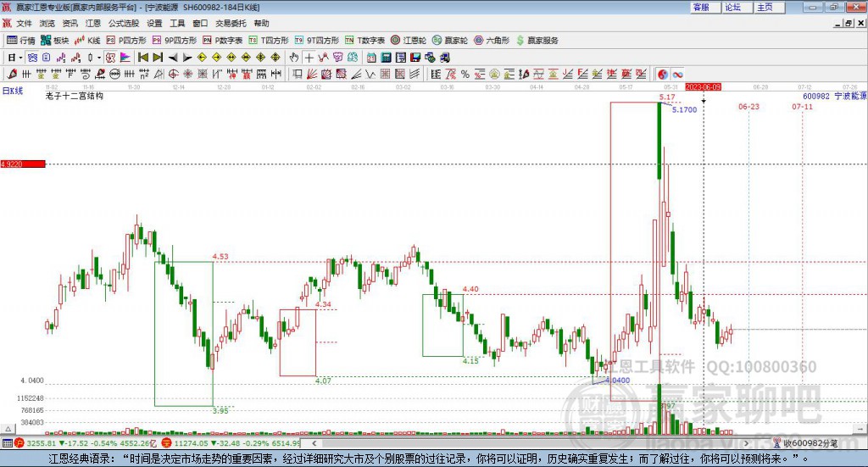The image size is (868, 467).
Task: Click the infinity loop icon
Action: (x=677, y=74)
